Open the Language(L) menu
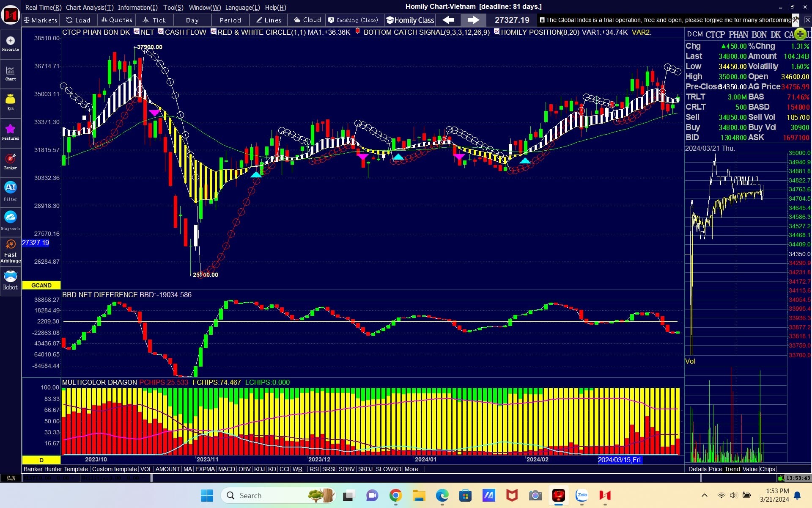 pyautogui.click(x=242, y=7)
